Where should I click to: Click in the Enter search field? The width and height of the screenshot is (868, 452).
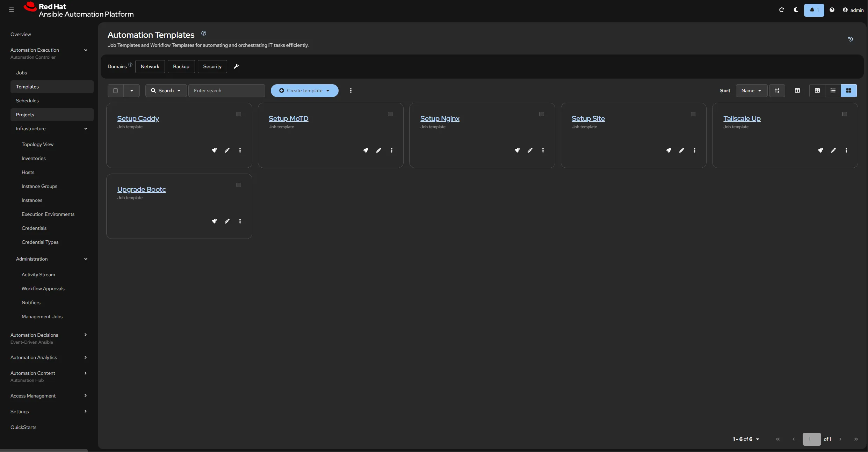tap(227, 90)
